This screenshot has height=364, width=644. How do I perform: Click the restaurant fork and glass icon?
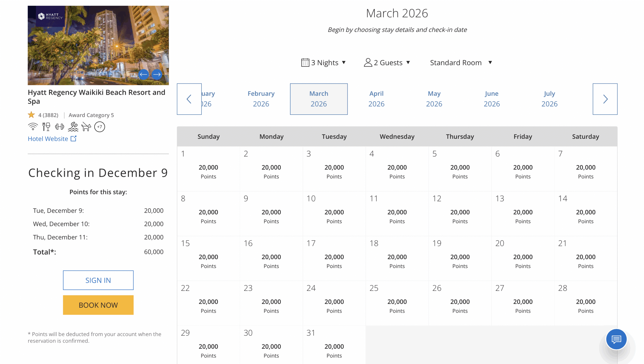click(x=46, y=127)
